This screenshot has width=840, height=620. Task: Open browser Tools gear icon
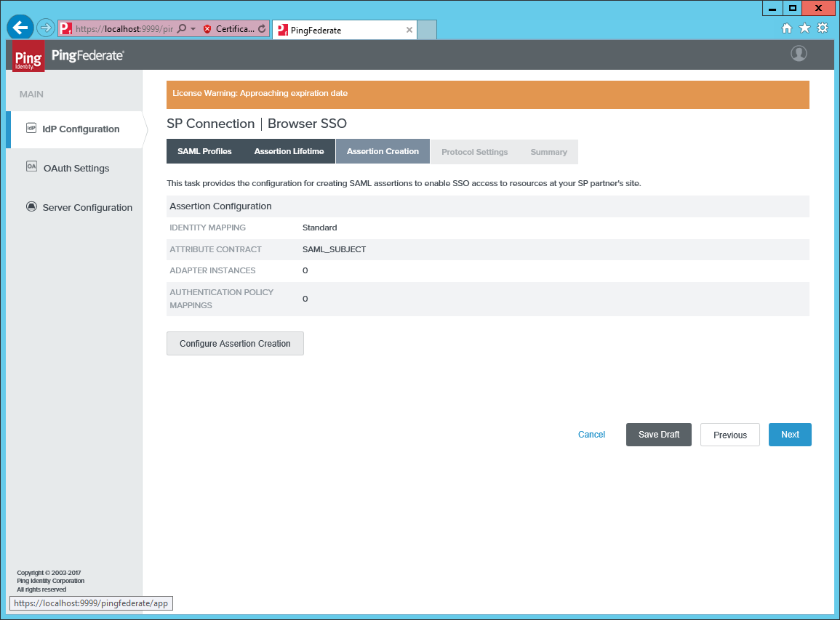pyautogui.click(x=823, y=28)
